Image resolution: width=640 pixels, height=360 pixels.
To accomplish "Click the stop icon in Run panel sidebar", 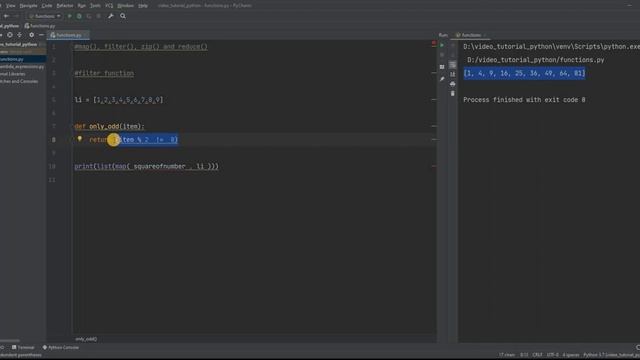I will (442, 55).
